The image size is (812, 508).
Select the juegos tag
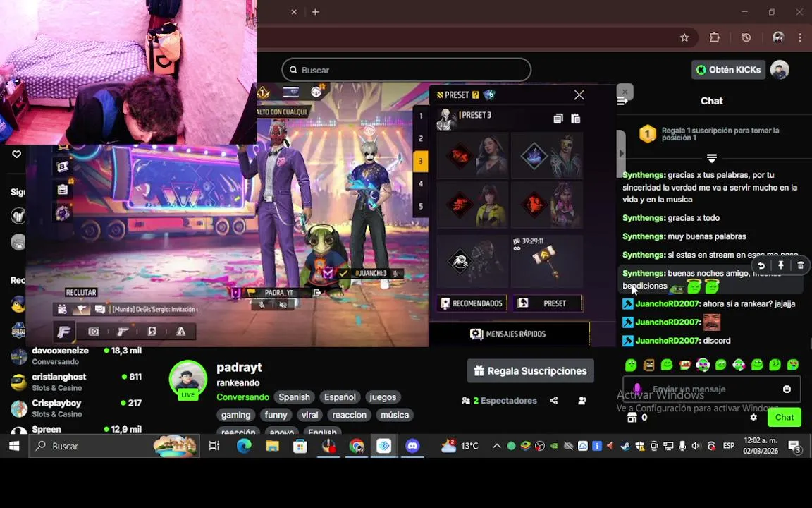[383, 397]
